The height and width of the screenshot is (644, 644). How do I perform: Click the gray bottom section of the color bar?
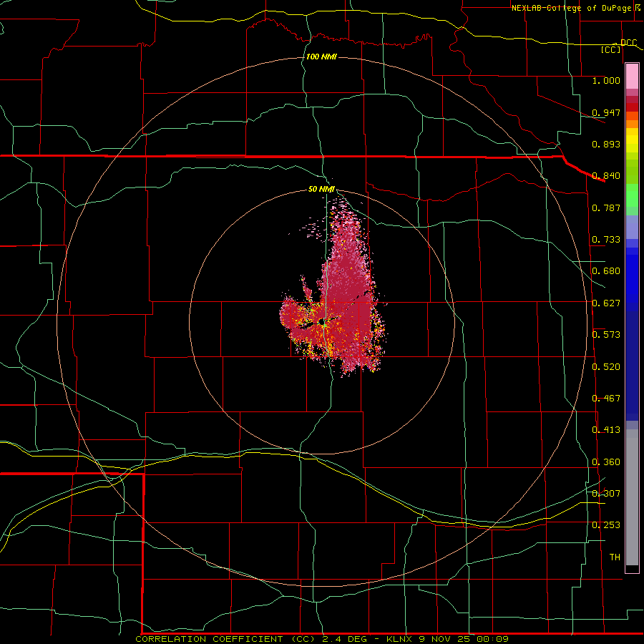tap(632, 497)
